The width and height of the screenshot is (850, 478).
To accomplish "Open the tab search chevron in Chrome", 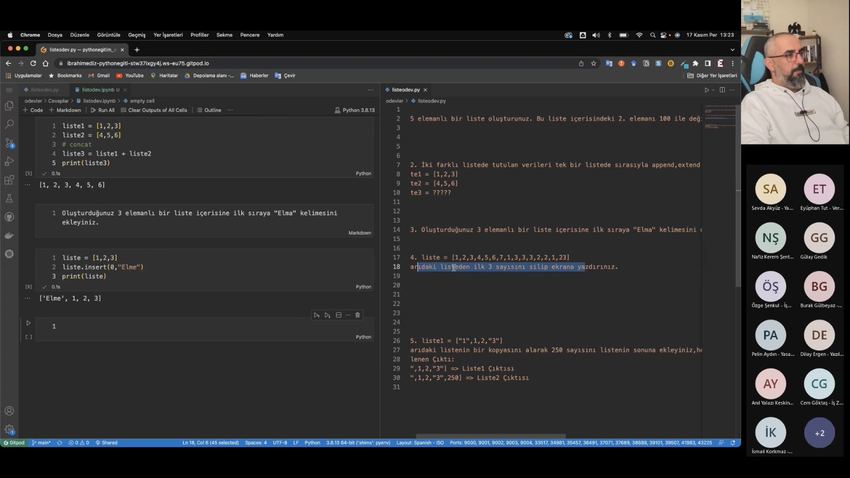I will (x=732, y=50).
